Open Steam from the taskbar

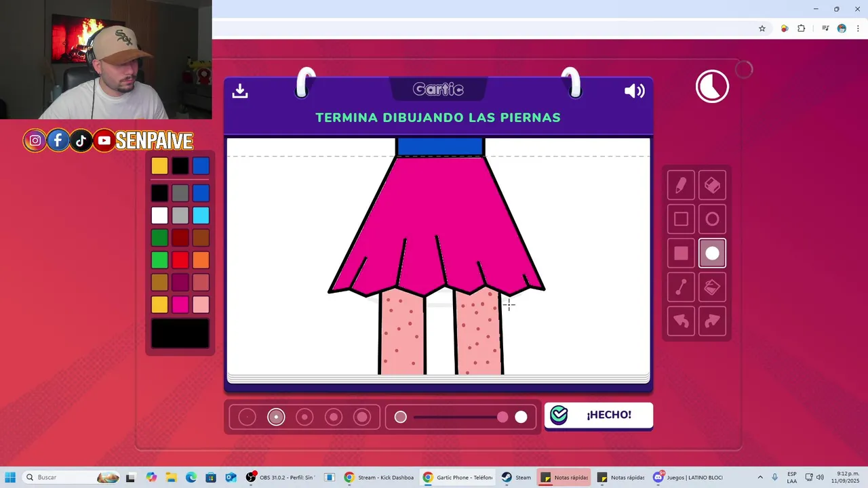pyautogui.click(x=517, y=477)
